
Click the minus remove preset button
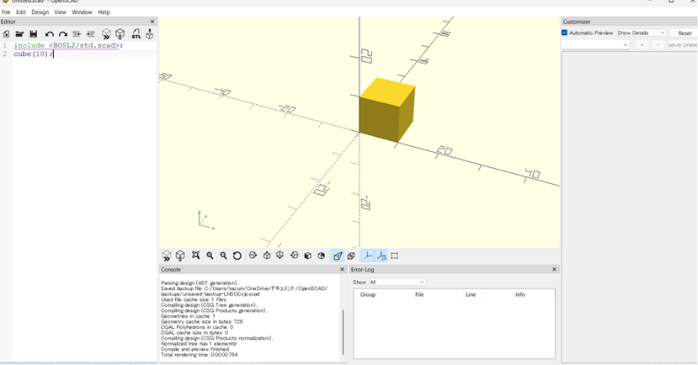click(x=658, y=45)
